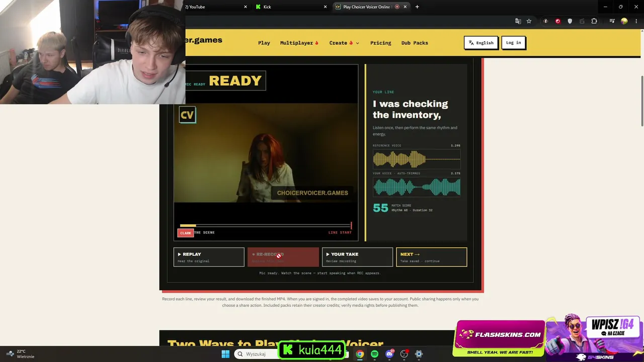The image size is (644, 362).
Task: Click the Log in button
Action: tap(513, 43)
